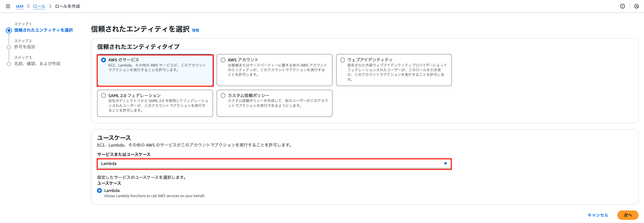Select the AWS のサービス radio option
Image resolution: width=644 pixels, height=223 pixels.
[104, 60]
